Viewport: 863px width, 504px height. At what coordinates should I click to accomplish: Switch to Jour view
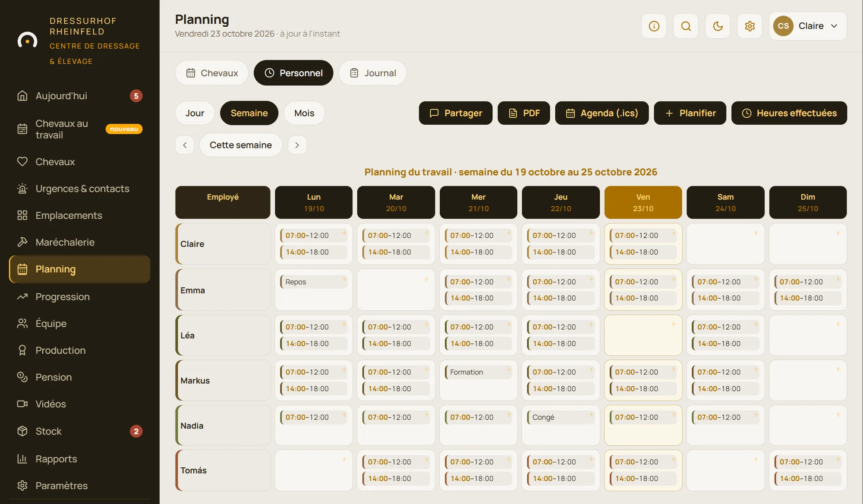(195, 113)
